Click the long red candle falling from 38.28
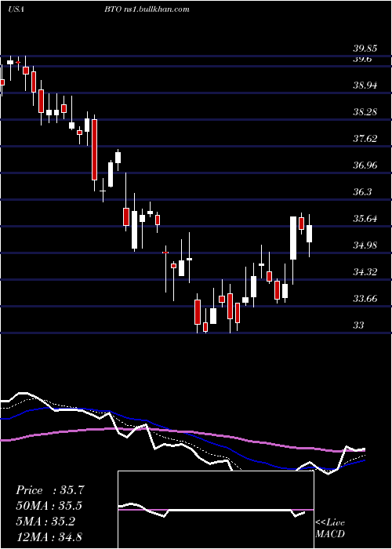This screenshot has height=549, width=392. coord(94,150)
